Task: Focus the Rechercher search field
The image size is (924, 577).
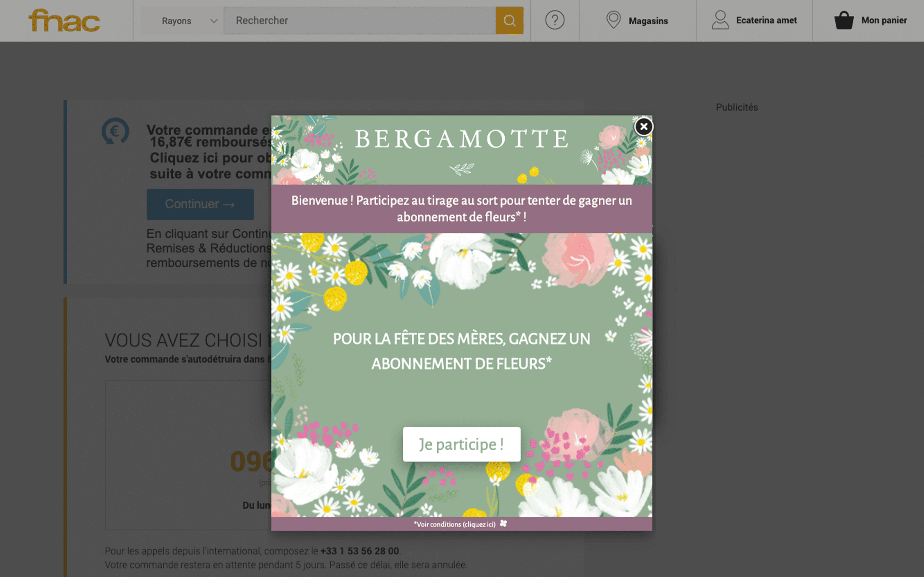Action: tap(360, 21)
